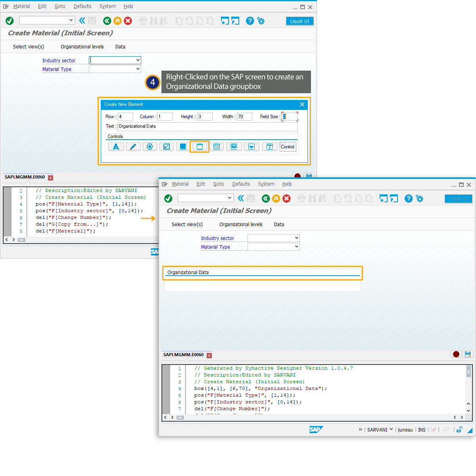Click the Text field containing Organizational Data

click(x=207, y=127)
